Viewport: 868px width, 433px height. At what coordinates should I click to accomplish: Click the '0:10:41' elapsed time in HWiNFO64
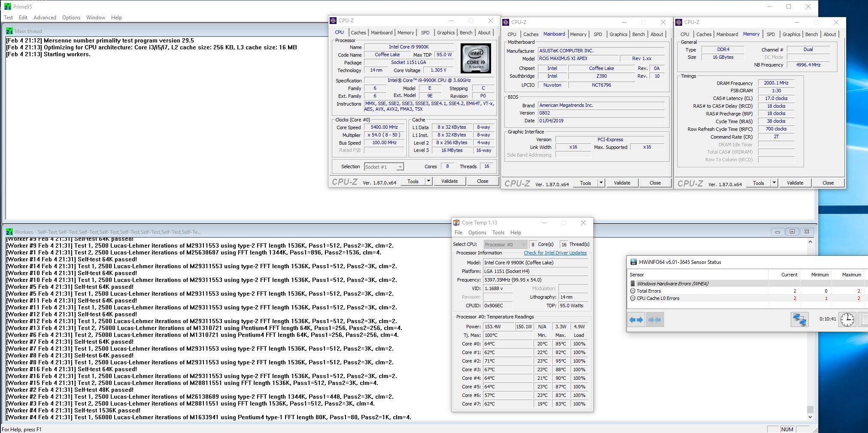coord(828,319)
